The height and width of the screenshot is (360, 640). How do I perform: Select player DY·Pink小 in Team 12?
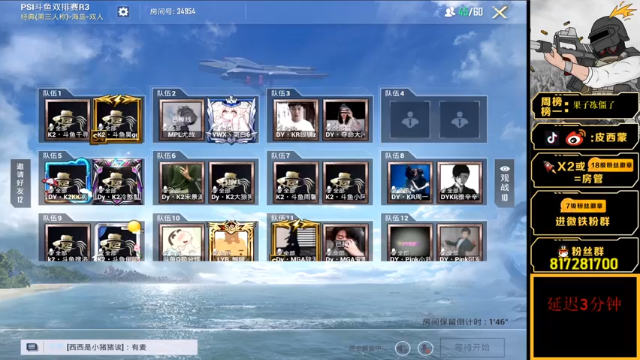pos(410,242)
